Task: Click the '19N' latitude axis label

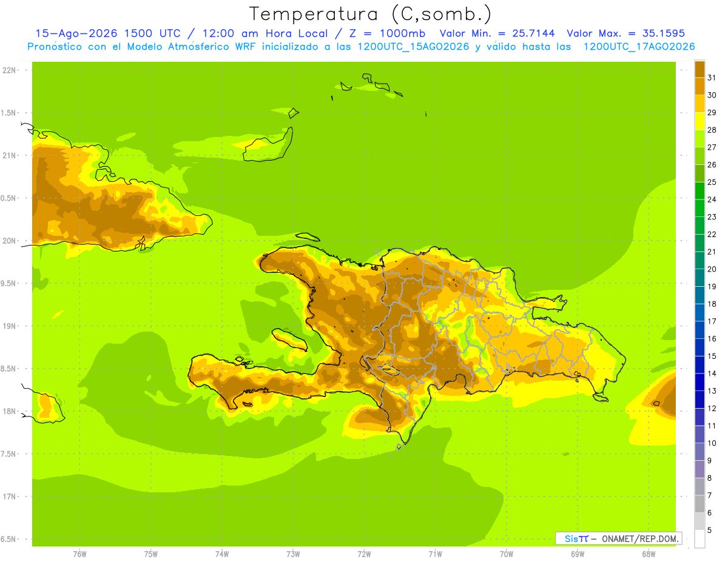Action: pos(10,326)
